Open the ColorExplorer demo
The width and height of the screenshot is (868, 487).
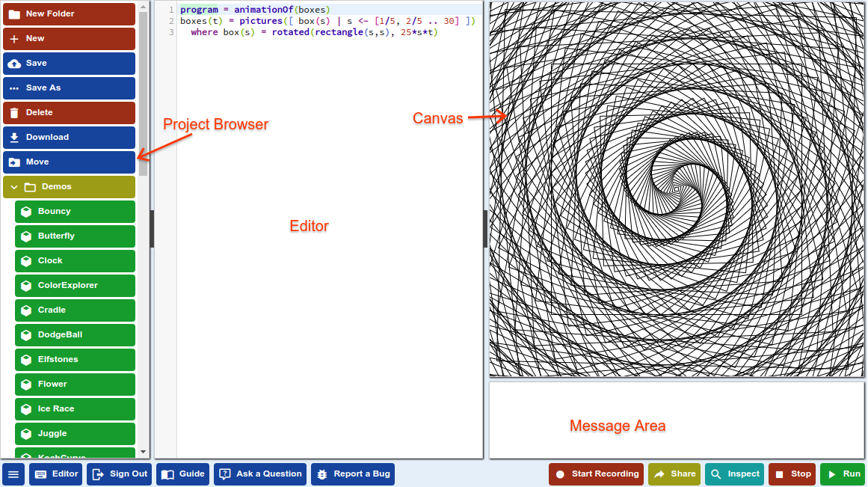[75, 285]
